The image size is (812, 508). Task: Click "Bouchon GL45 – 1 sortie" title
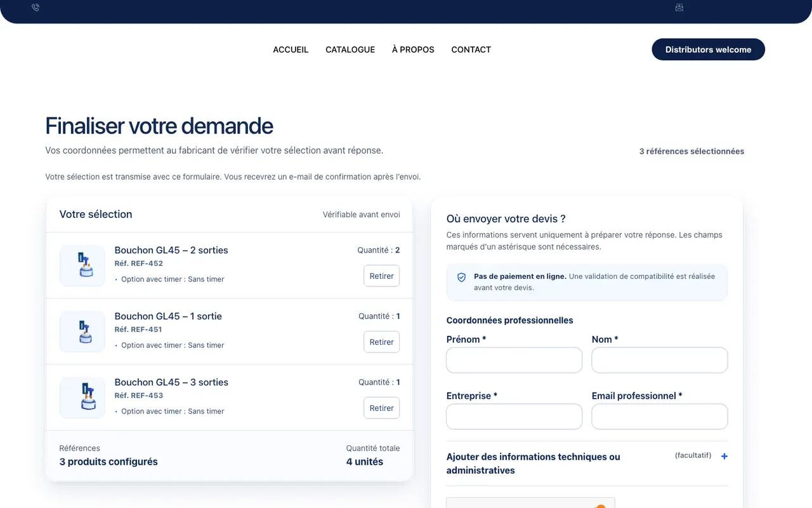pyautogui.click(x=168, y=316)
